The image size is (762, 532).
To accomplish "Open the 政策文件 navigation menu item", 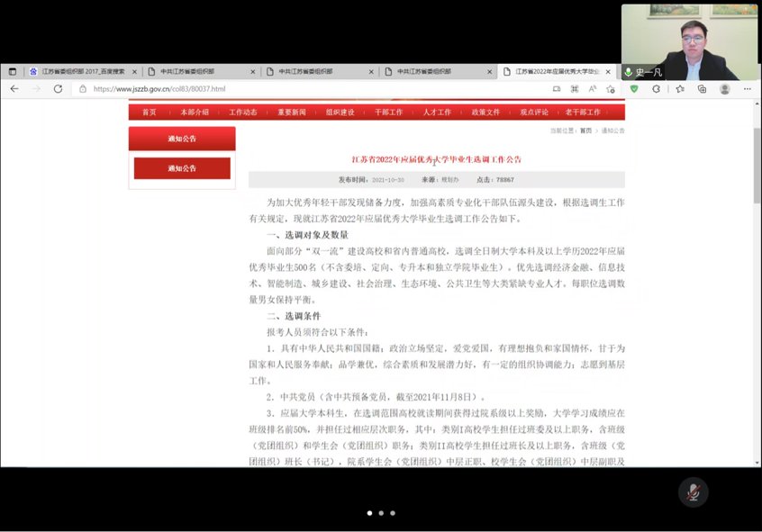I will [485, 113].
